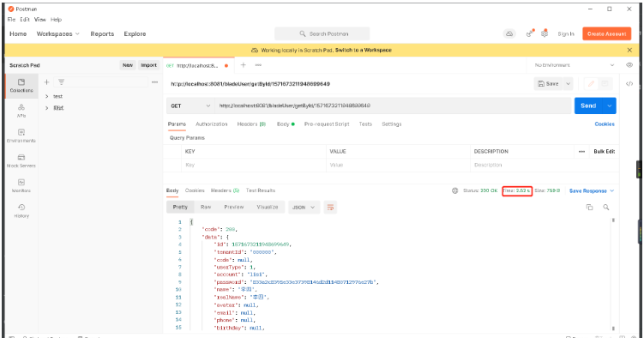Switch to the Authorization tab
This screenshot has width=644, height=338.
[x=212, y=124]
